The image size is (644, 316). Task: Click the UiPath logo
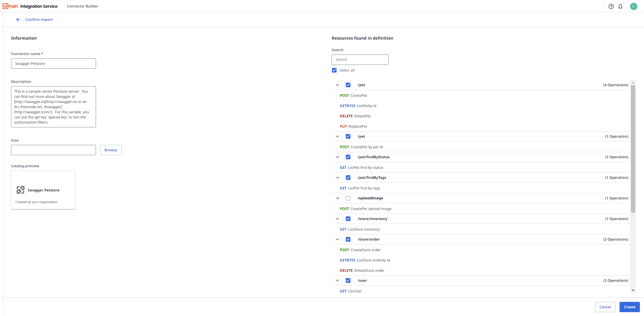10,6
